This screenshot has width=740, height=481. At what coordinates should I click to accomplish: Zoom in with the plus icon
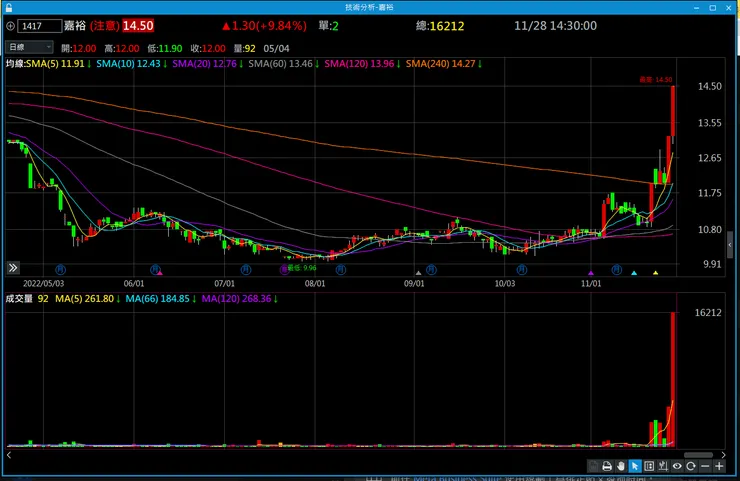click(719, 466)
